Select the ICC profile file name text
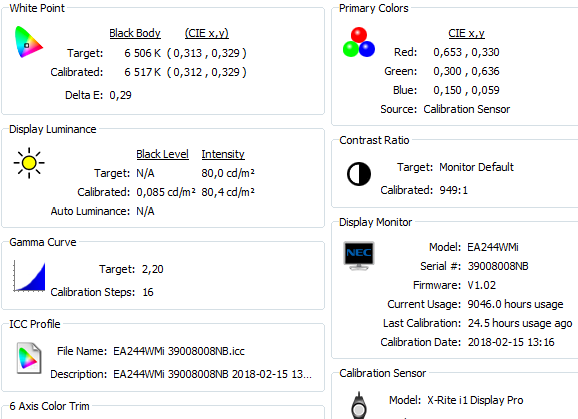This screenshot has width=578, height=419. tap(179, 351)
